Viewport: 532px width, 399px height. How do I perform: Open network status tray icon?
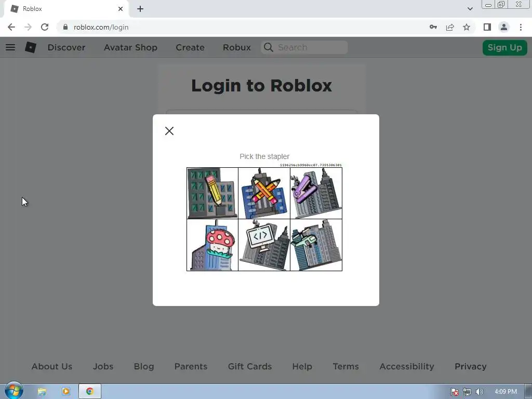[467, 392]
